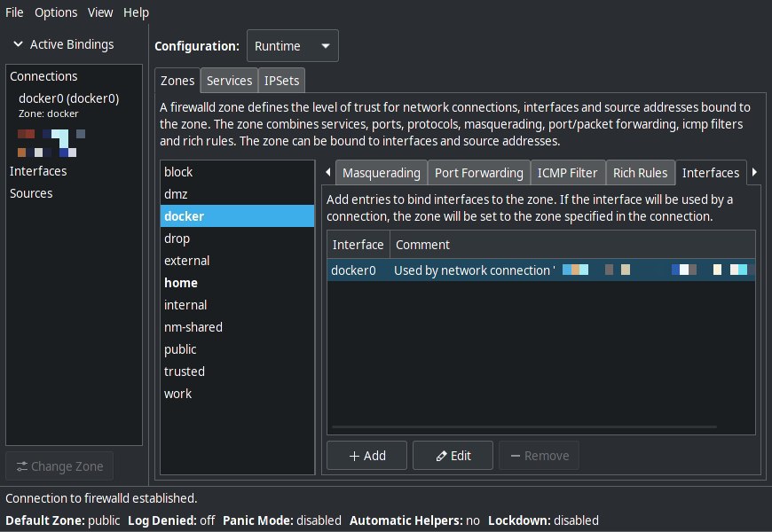The width and height of the screenshot is (772, 532).
Task: Switch to the IPSets tab
Action: [282, 81]
